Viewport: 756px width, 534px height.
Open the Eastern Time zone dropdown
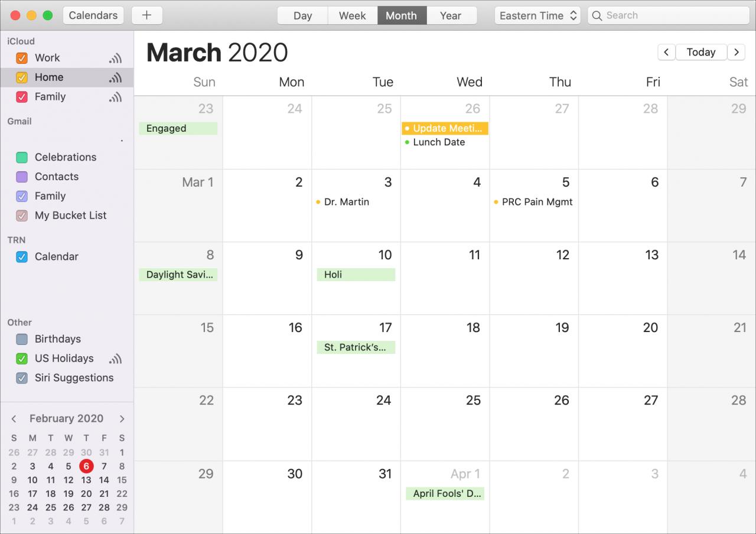point(537,15)
